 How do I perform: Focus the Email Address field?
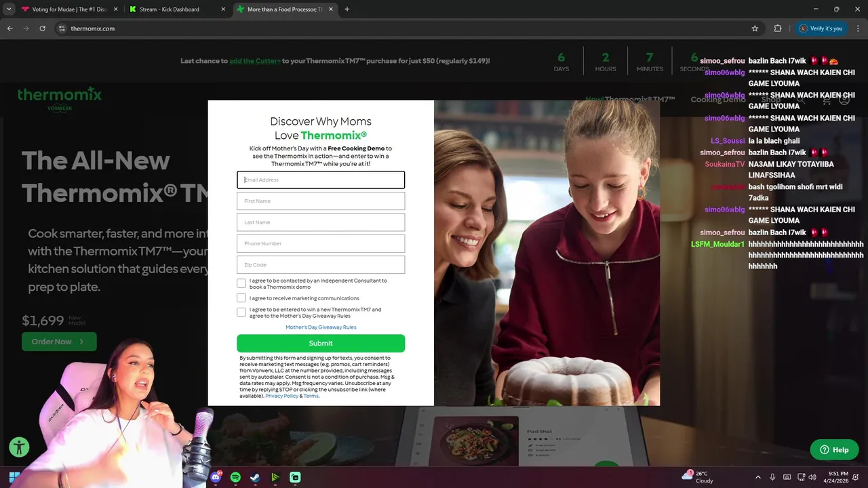[321, 180]
